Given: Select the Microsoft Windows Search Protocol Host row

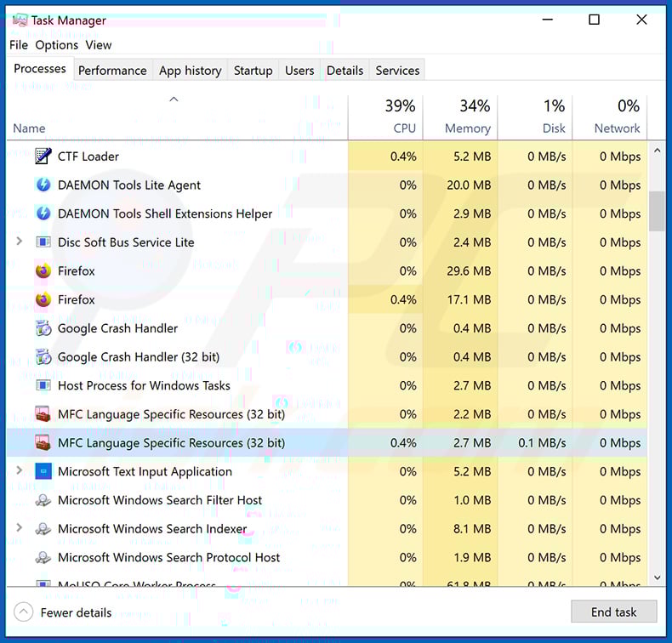Looking at the screenshot, I should tap(327, 557).
